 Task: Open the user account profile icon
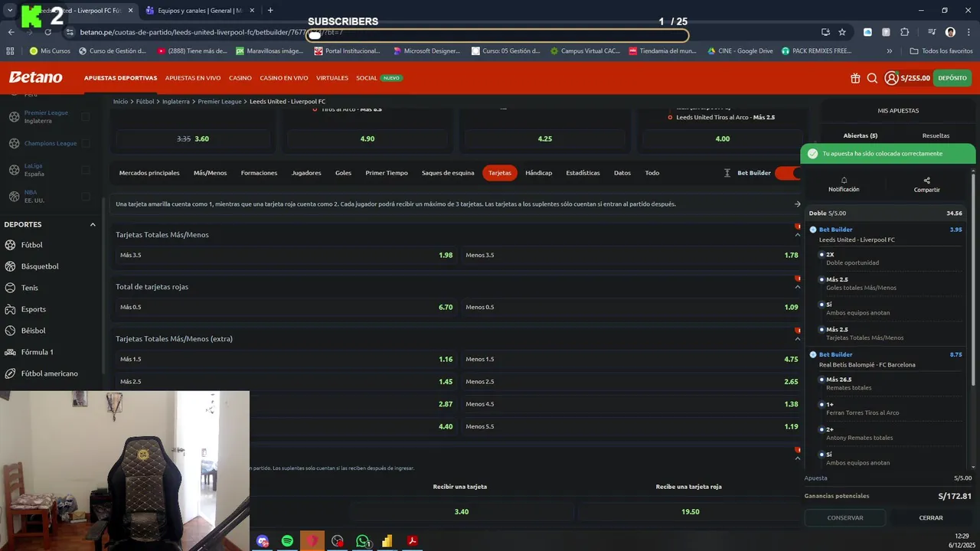pos(891,78)
